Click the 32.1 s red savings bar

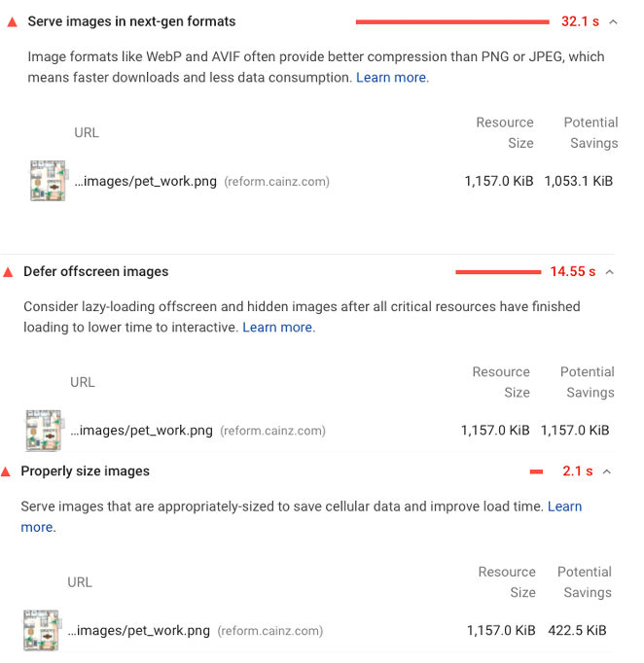(x=452, y=22)
